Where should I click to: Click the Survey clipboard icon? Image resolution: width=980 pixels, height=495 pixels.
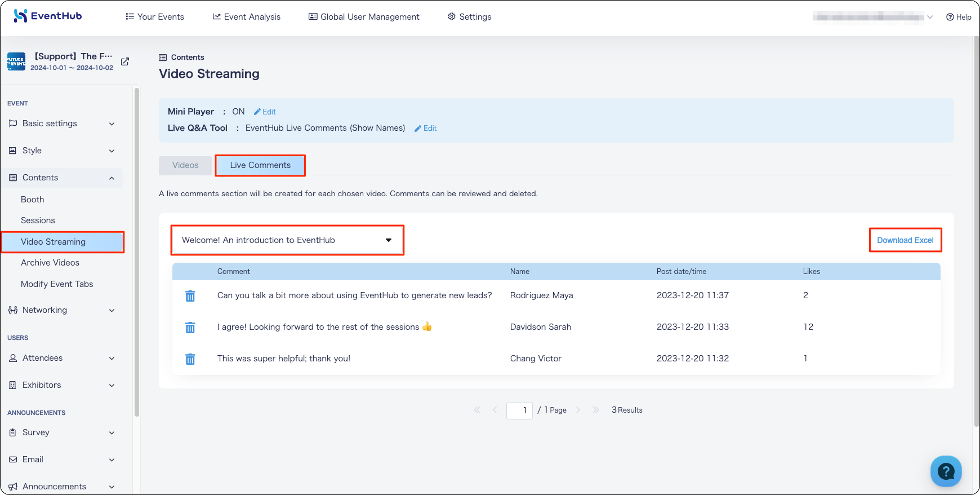point(13,432)
